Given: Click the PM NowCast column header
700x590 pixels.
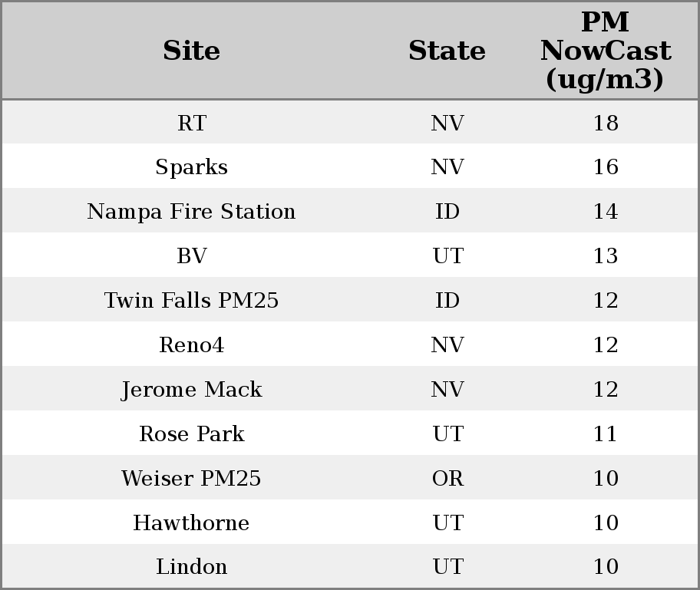Looking at the screenshot, I should point(605,51).
